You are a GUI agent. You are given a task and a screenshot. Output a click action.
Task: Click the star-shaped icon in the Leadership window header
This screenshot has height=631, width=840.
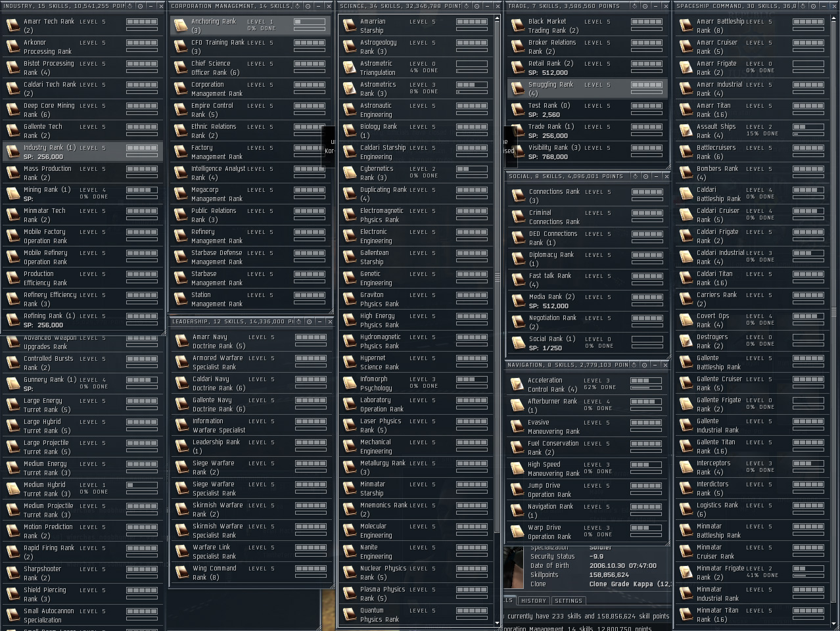(x=299, y=321)
